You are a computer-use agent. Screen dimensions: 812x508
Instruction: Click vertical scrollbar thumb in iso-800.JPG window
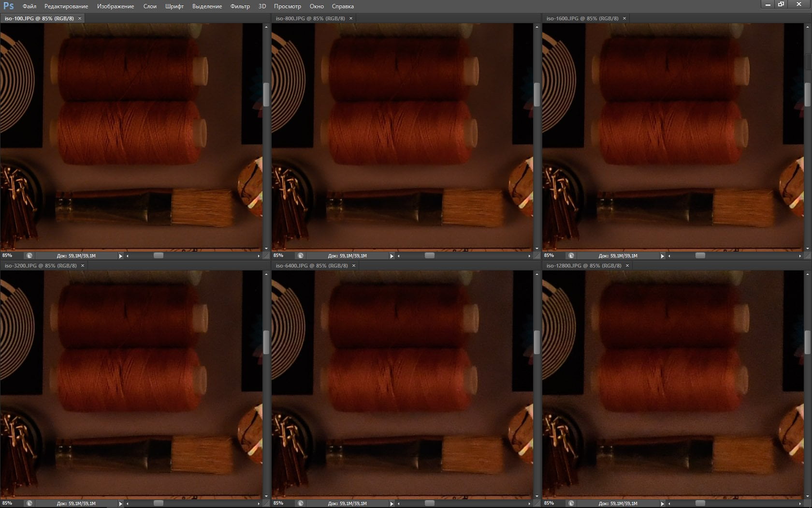click(536, 94)
